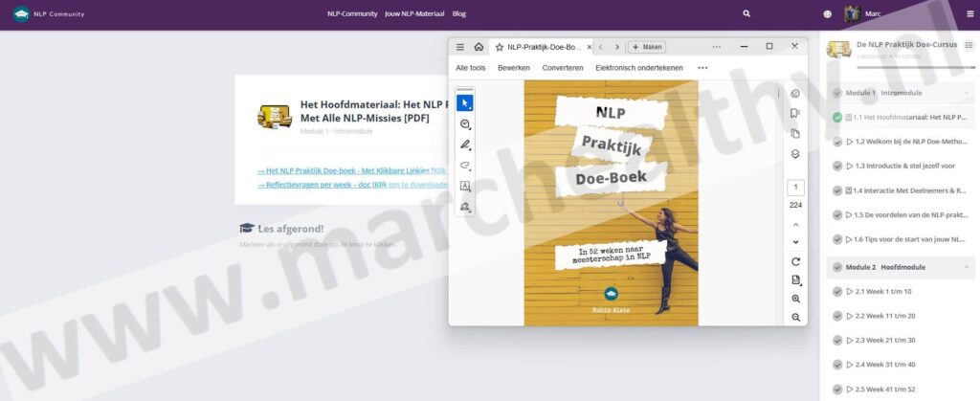The image size is (980, 401).
Task: Select the comment/zoom annotation tool
Action: coord(465,124)
